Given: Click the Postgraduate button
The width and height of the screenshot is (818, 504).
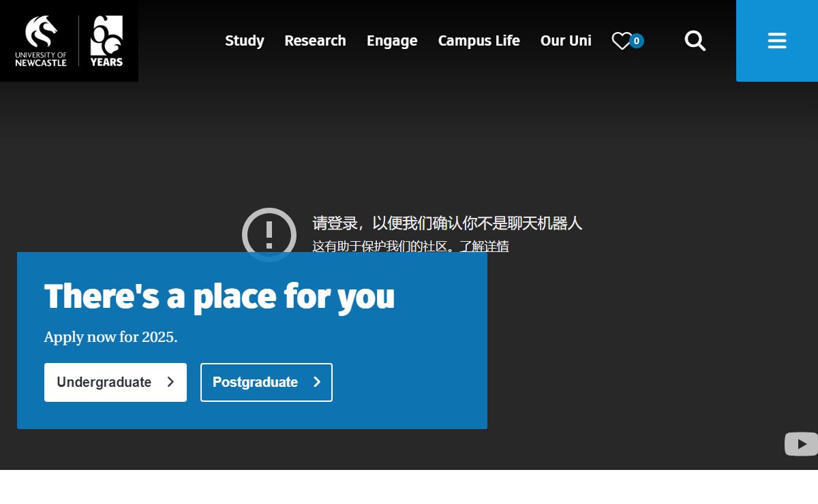Looking at the screenshot, I should [256, 382].
